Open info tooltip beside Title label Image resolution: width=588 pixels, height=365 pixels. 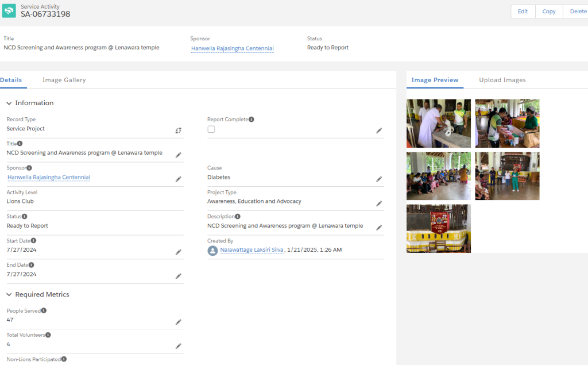click(20, 144)
